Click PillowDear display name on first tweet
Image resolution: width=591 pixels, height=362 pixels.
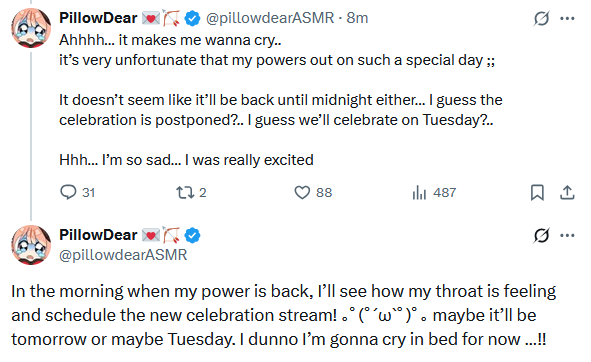[x=98, y=18]
